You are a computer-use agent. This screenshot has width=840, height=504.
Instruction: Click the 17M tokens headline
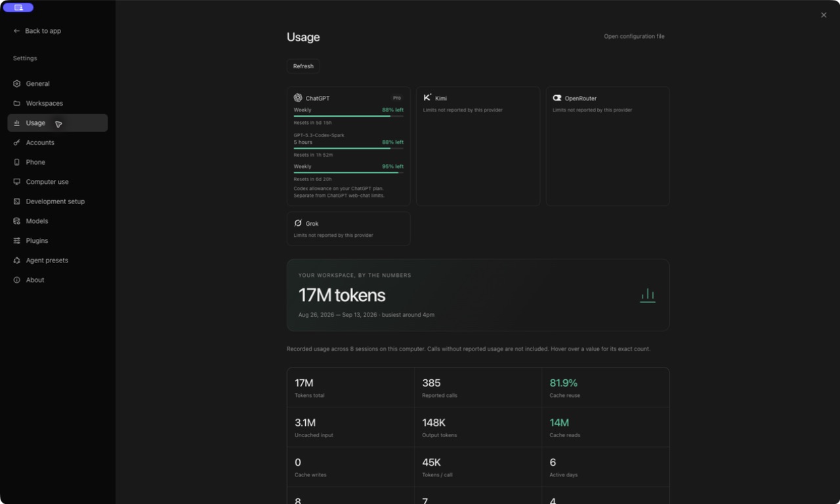(x=342, y=295)
